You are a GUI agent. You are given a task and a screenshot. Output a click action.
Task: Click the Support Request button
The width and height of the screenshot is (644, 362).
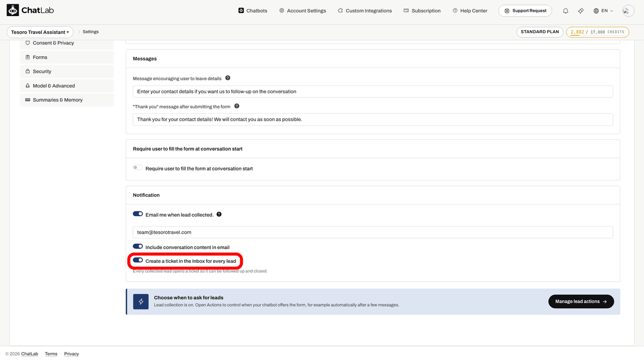click(x=525, y=11)
